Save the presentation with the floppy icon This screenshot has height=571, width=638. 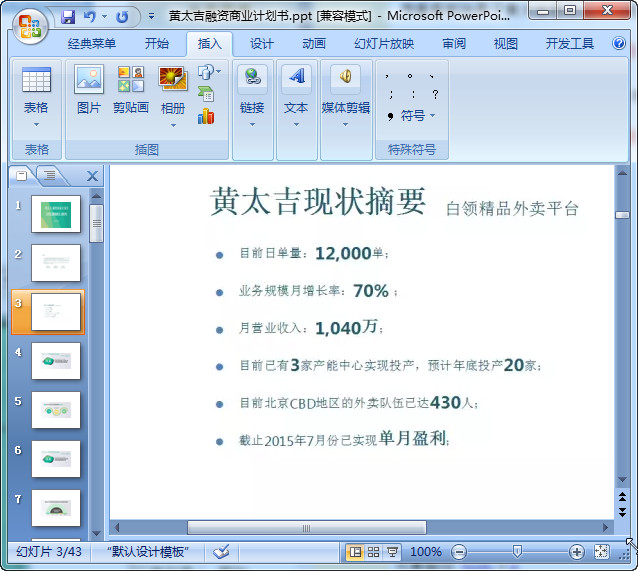(68, 17)
